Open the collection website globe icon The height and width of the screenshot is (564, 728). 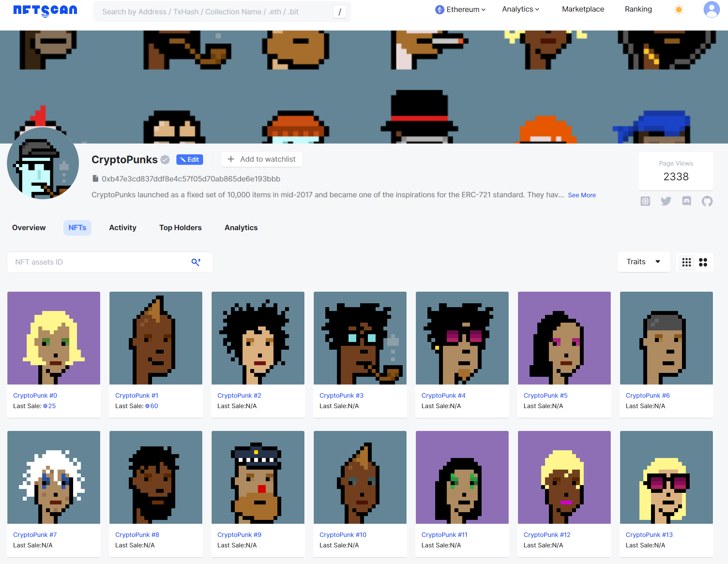645,201
